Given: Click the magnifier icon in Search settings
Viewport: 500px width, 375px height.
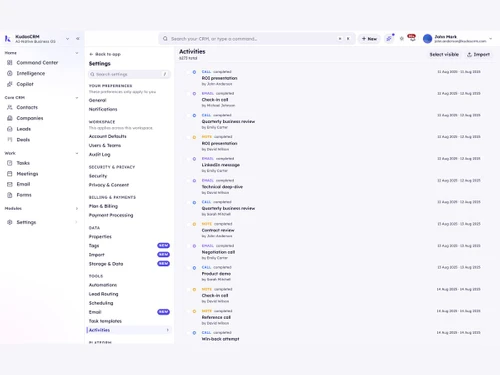Looking at the screenshot, I should point(92,74).
